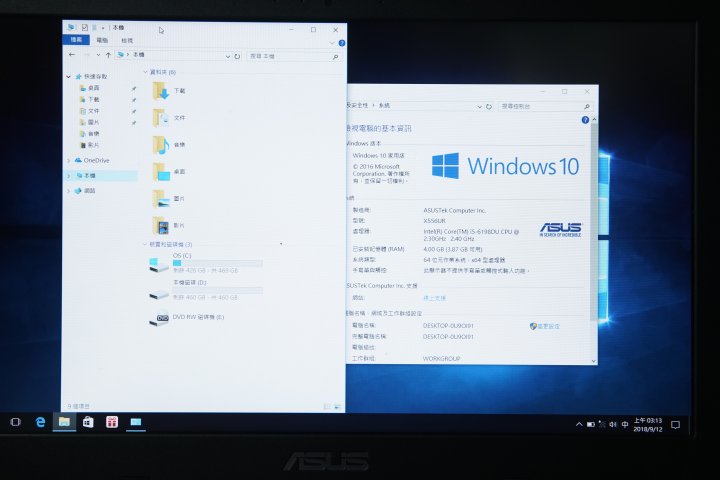The width and height of the screenshot is (720, 480).
Task: Show hidden tray icons chevron
Action: pyautogui.click(x=579, y=424)
